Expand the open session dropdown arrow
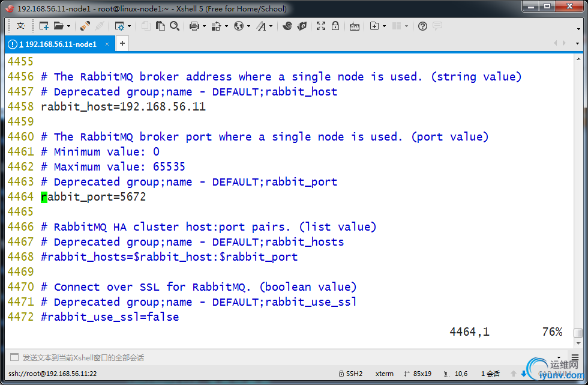 click(68, 26)
